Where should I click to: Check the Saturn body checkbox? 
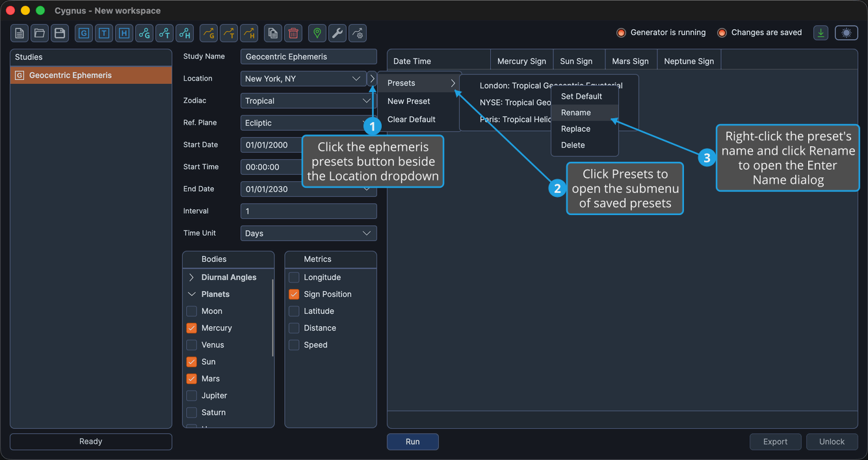(x=192, y=413)
